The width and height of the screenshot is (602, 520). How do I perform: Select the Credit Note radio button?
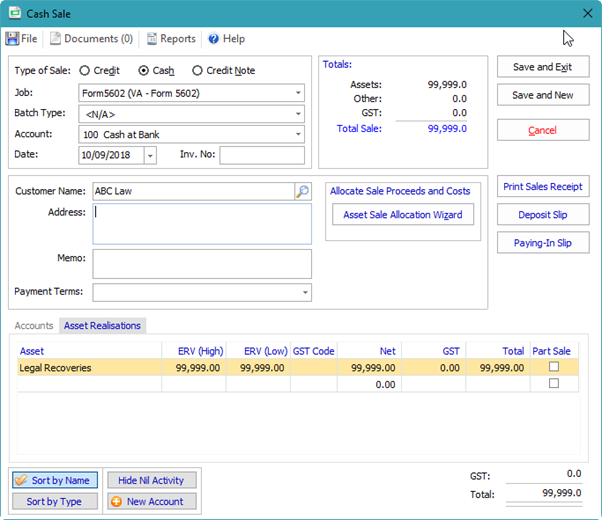pos(197,71)
